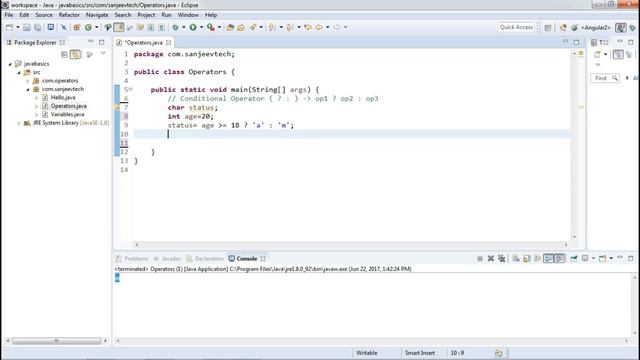This screenshot has width=640, height=360.
Task: Click the green Run button
Action: 193,27
